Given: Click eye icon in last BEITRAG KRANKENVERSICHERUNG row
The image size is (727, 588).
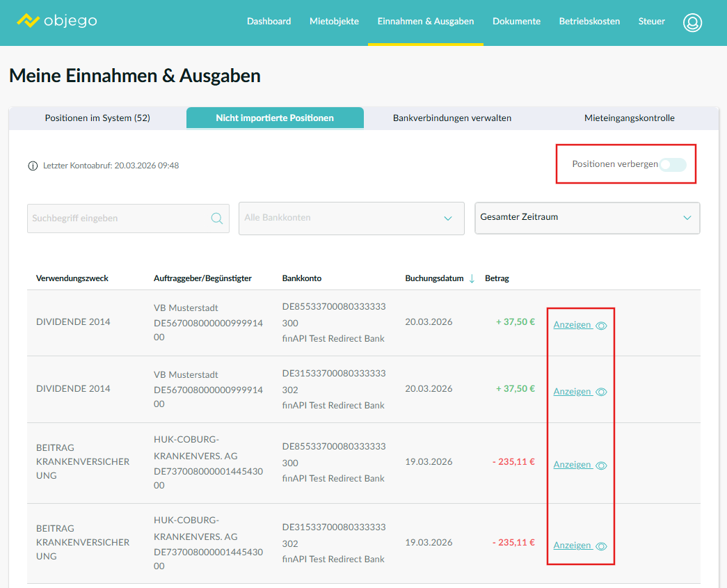Looking at the screenshot, I should 602,546.
